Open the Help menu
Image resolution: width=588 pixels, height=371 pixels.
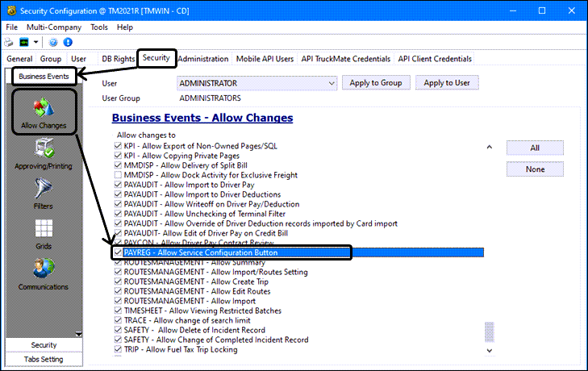(x=125, y=27)
